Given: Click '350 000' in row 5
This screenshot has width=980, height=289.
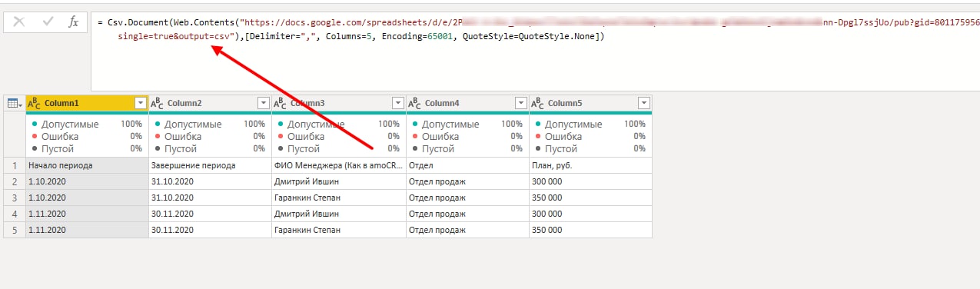Looking at the screenshot, I should point(590,230).
